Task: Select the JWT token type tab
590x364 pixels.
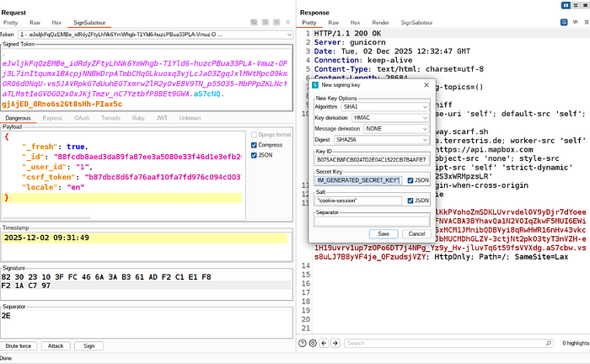Action: coord(162,118)
